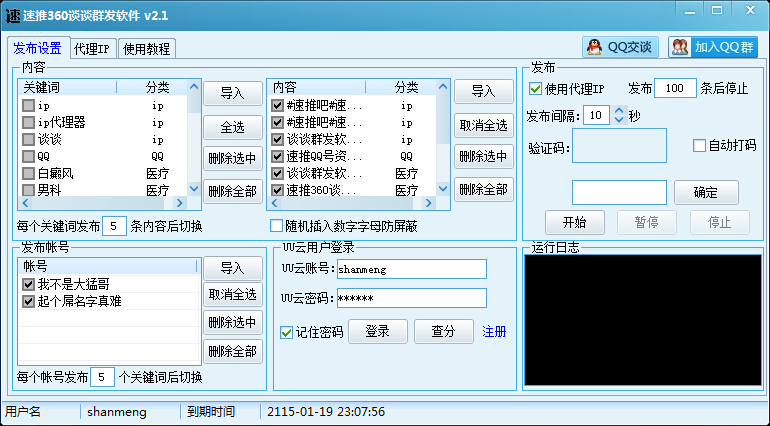This screenshot has height=426, width=770.
Task: Increase publish interval with up arrow
Action: tap(619, 111)
